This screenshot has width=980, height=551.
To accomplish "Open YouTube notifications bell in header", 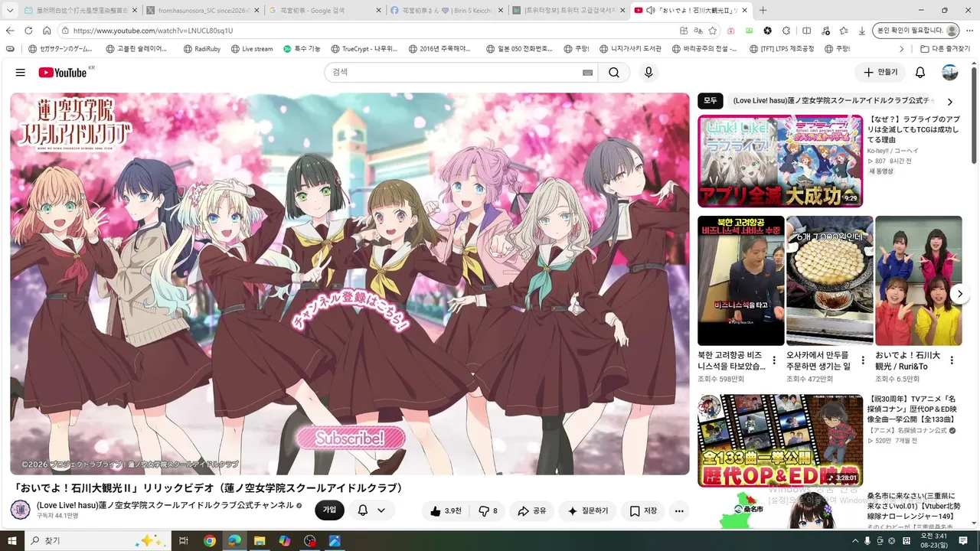I will [x=920, y=72].
